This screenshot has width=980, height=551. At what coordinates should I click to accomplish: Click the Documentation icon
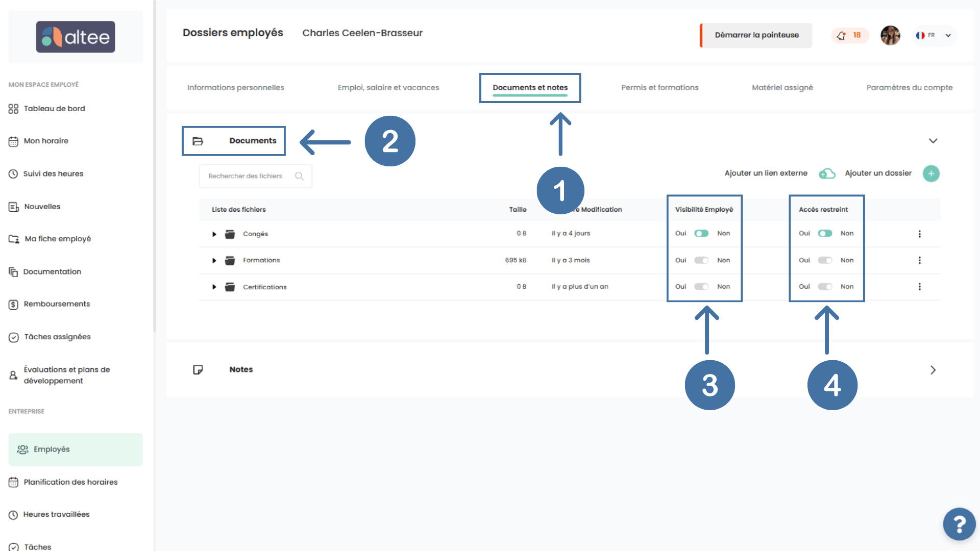[x=13, y=272]
